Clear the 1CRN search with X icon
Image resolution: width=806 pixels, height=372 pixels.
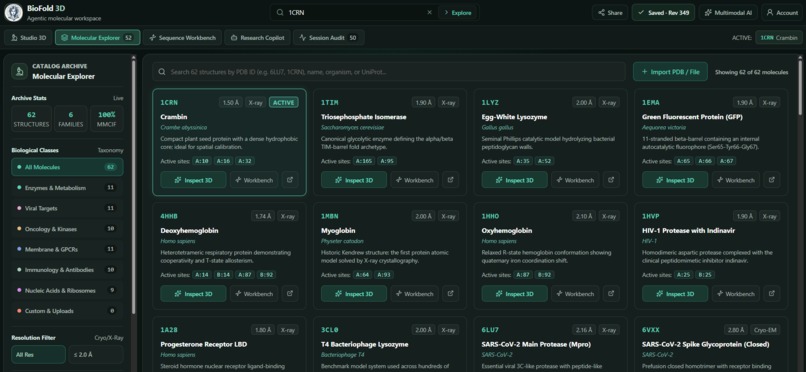pos(429,13)
